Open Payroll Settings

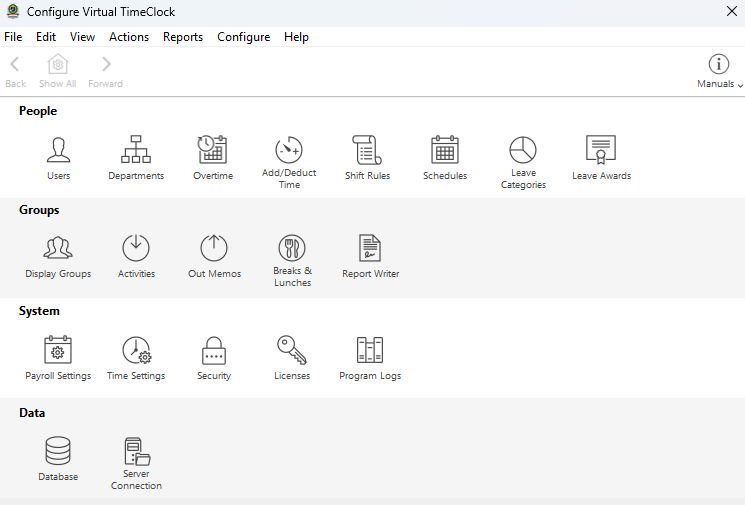point(58,358)
